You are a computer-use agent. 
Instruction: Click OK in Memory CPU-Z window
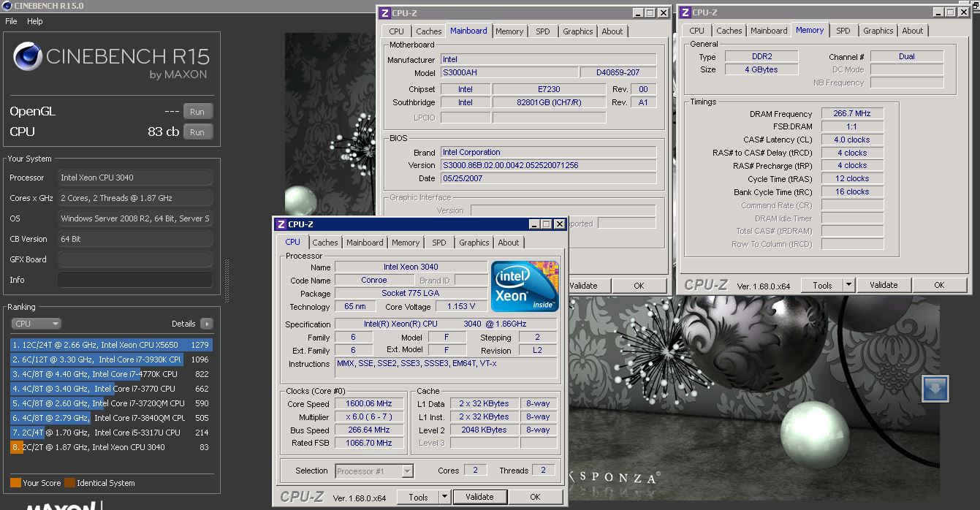point(939,286)
